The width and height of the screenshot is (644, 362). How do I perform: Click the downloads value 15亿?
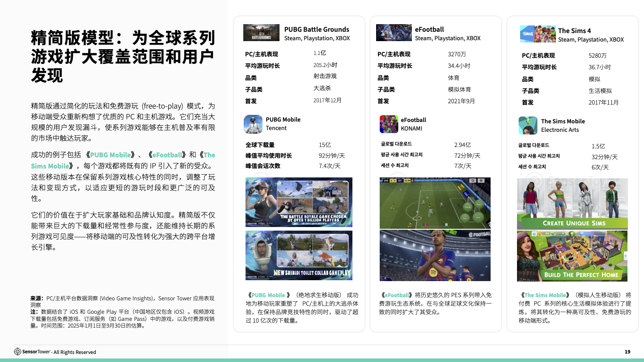(x=325, y=145)
